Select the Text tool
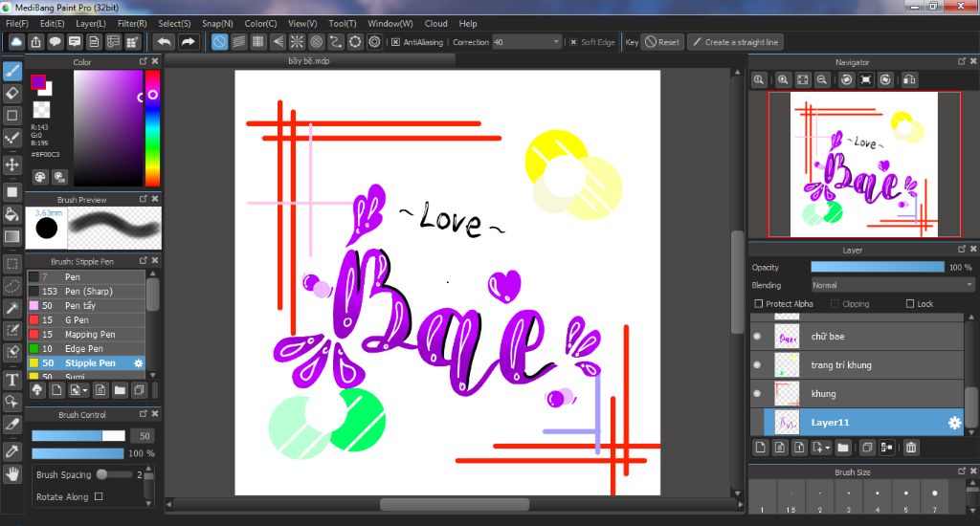The image size is (980, 526). pos(11,379)
